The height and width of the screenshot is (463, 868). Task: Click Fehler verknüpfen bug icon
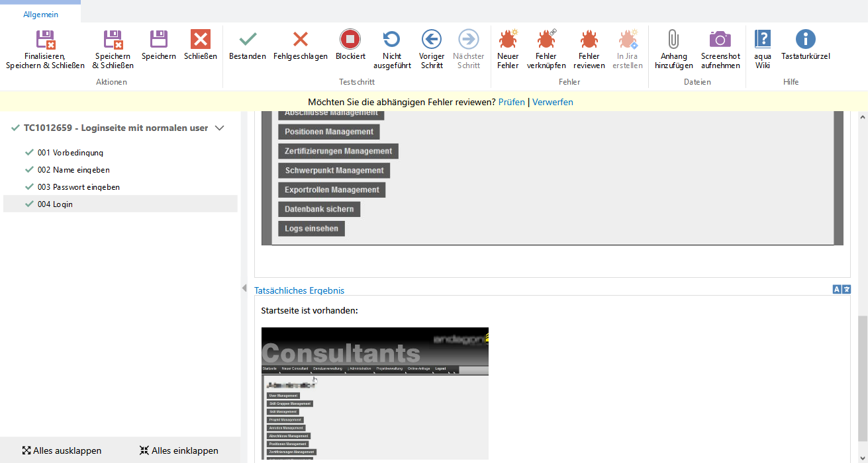[546, 40]
